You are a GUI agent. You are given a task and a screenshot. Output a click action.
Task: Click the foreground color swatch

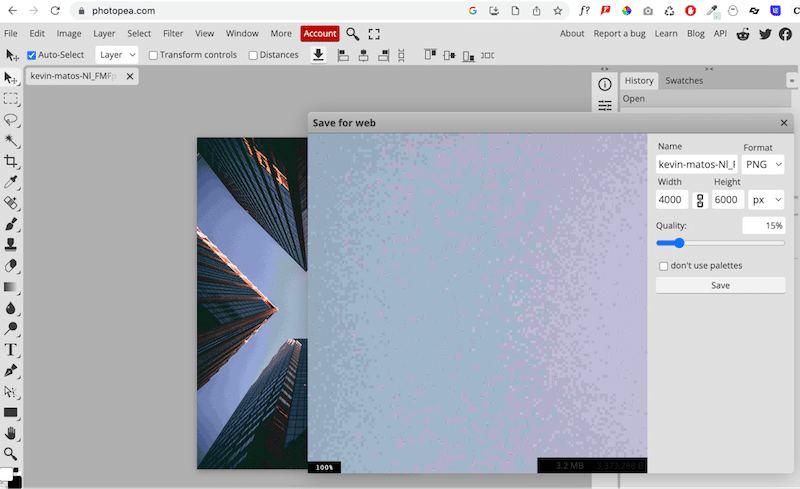pyautogui.click(x=6, y=474)
